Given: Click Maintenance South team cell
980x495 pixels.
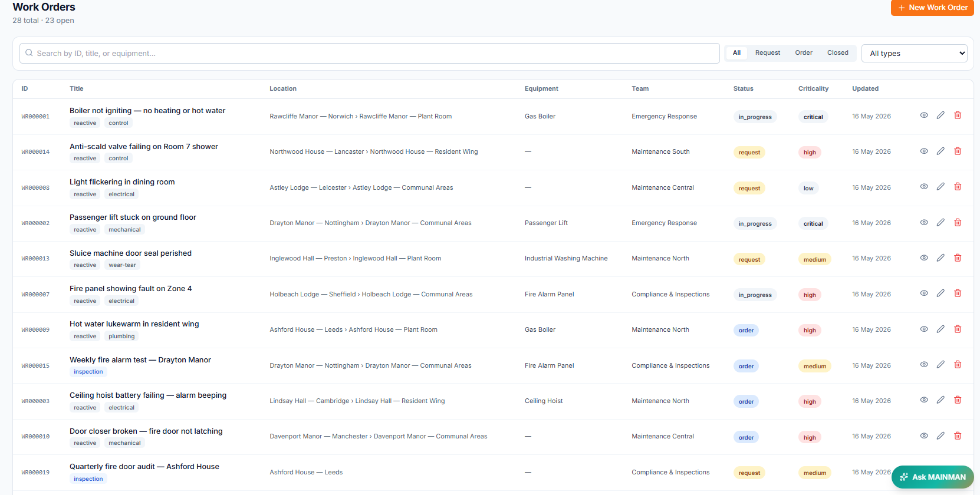Looking at the screenshot, I should coord(660,151).
